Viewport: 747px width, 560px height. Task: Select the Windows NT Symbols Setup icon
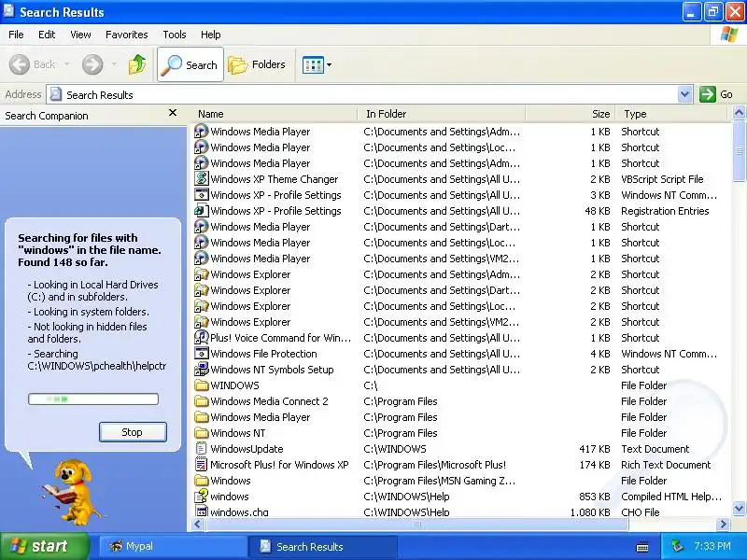click(x=202, y=369)
